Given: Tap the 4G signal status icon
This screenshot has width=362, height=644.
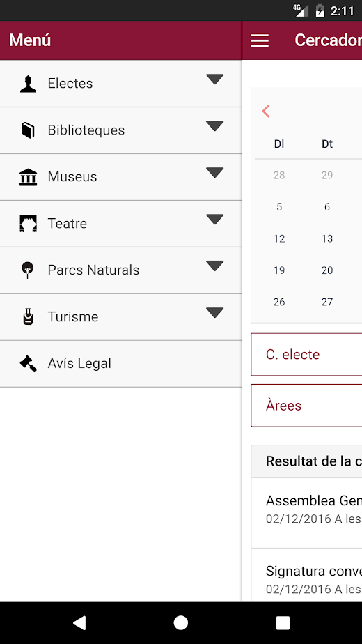Looking at the screenshot, I should pyautogui.click(x=301, y=10).
